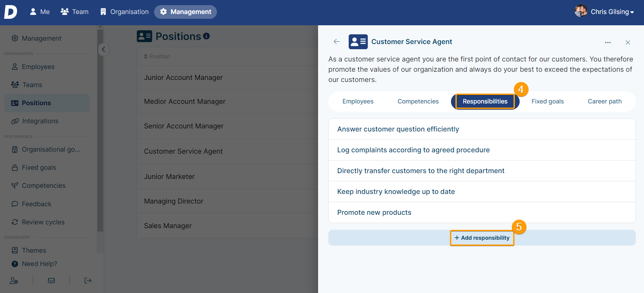
Task: Open Teams in sidebar
Action: (x=47, y=85)
